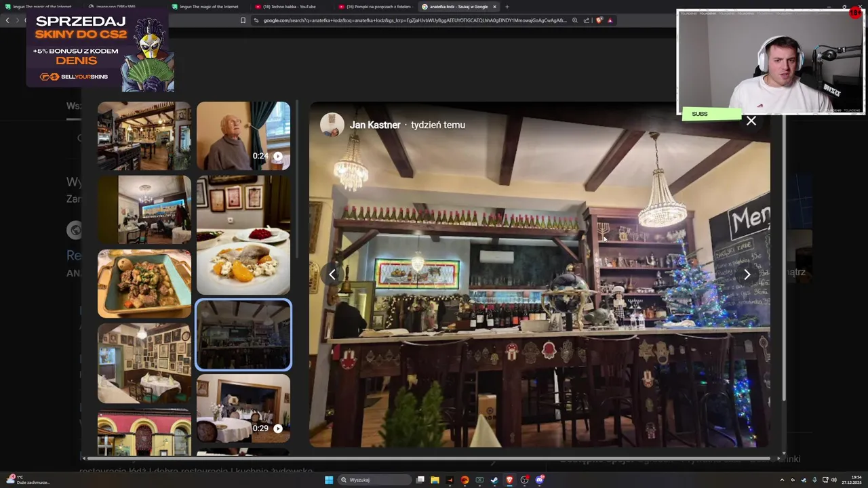Open Brave browser in the taskbar
The width and height of the screenshot is (868, 488).
pos(509,480)
